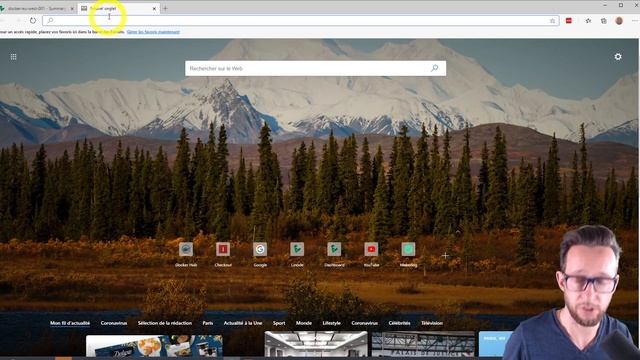The width and height of the screenshot is (640, 360).
Task: Open the Sport news category
Action: click(x=279, y=323)
